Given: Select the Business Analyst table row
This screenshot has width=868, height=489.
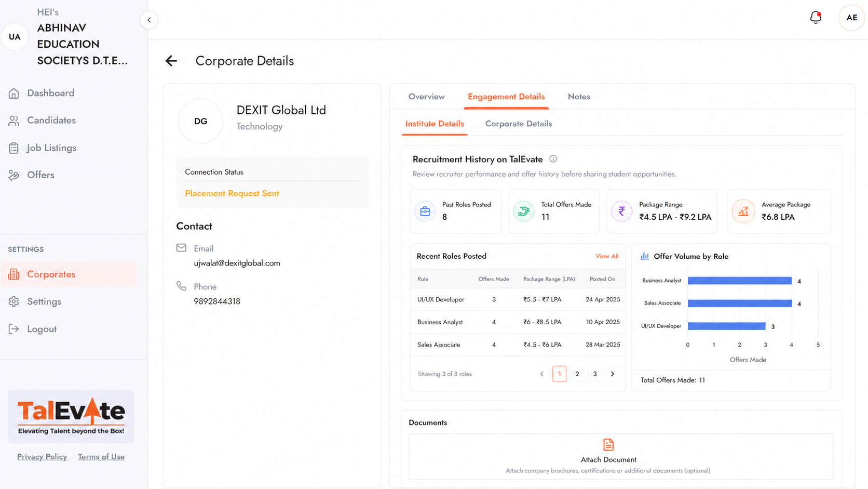Looking at the screenshot, I should (x=518, y=322).
